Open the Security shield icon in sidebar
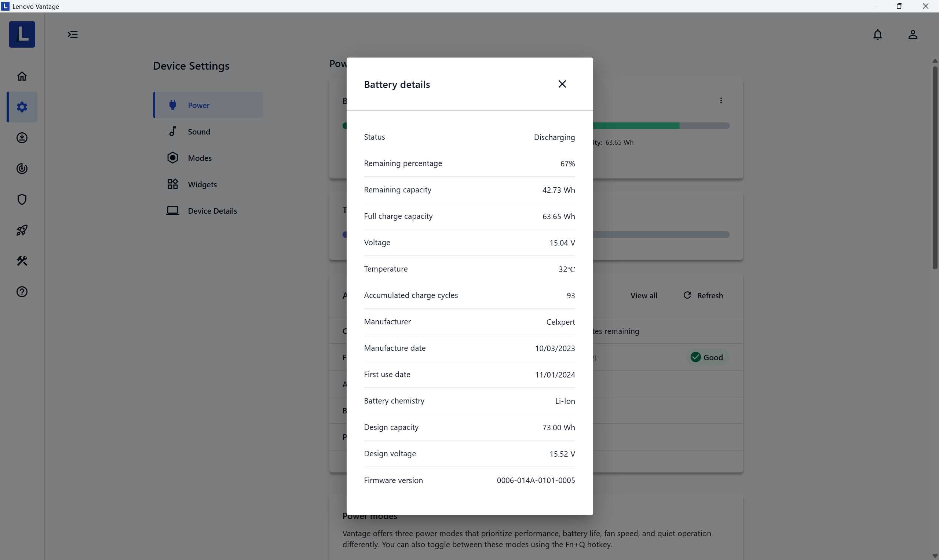 tap(22, 199)
